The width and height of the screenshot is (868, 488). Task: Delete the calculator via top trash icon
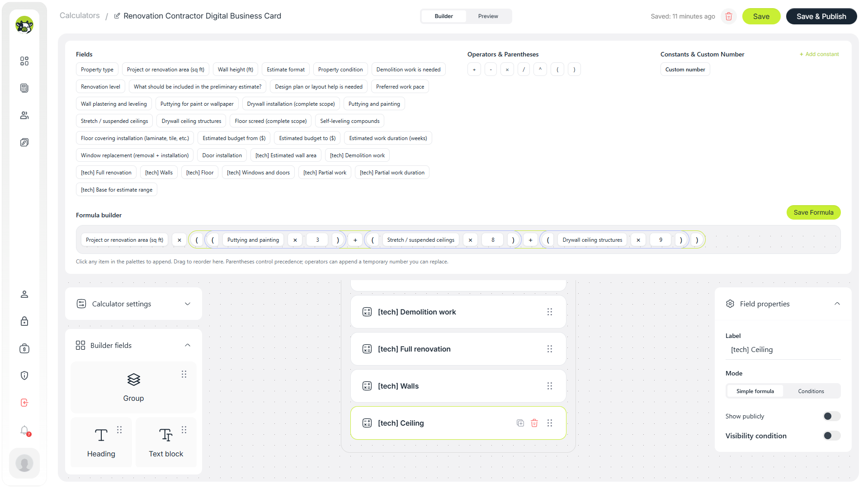click(728, 16)
